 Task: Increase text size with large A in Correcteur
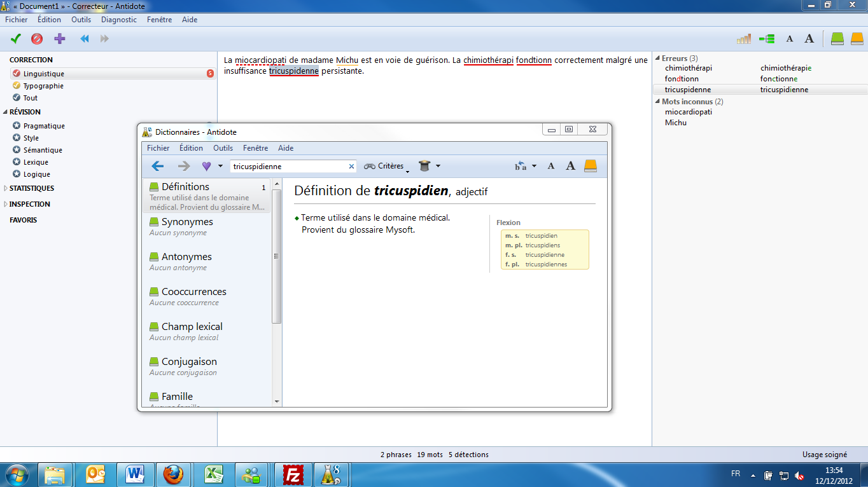click(809, 39)
